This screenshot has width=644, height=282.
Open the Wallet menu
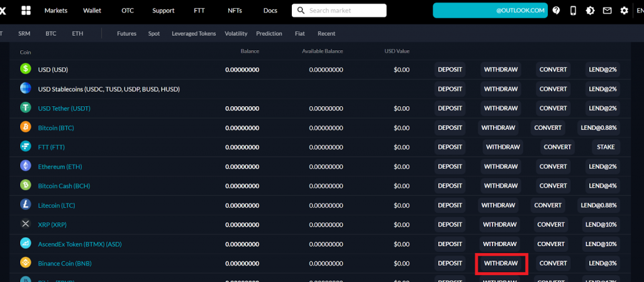[92, 11]
